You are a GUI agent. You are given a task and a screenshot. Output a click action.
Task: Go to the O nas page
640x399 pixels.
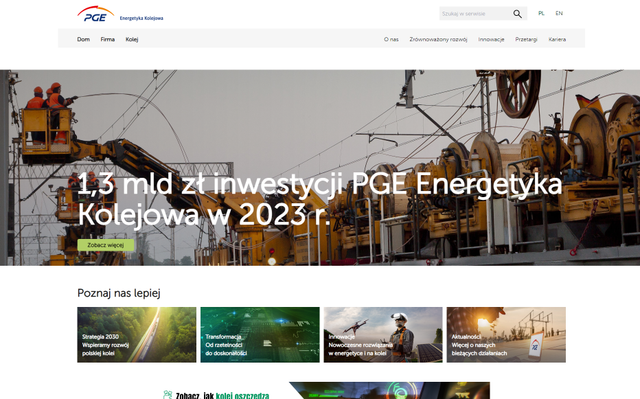tap(391, 40)
